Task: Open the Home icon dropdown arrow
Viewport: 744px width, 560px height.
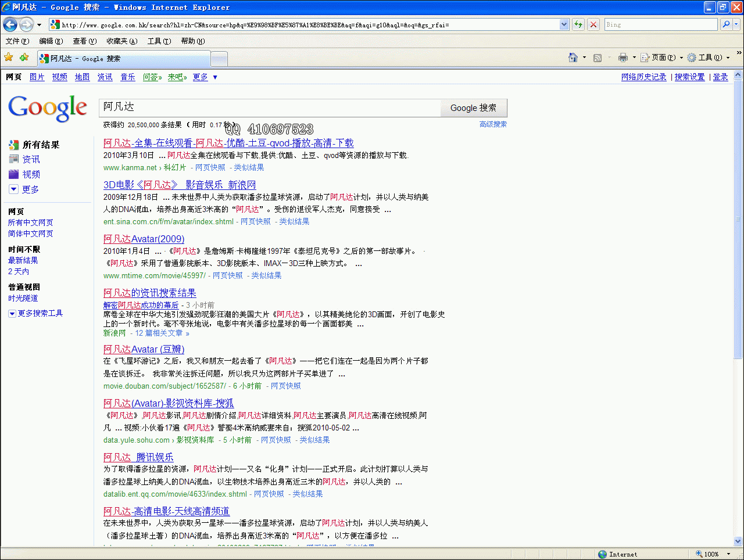Action: click(584, 58)
